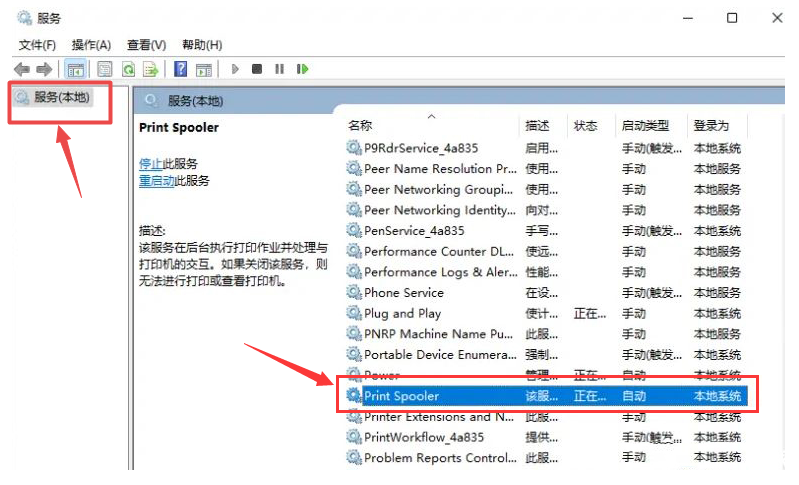799x485 pixels.
Task: Click the 重启动 link to restart service
Action: point(156,180)
